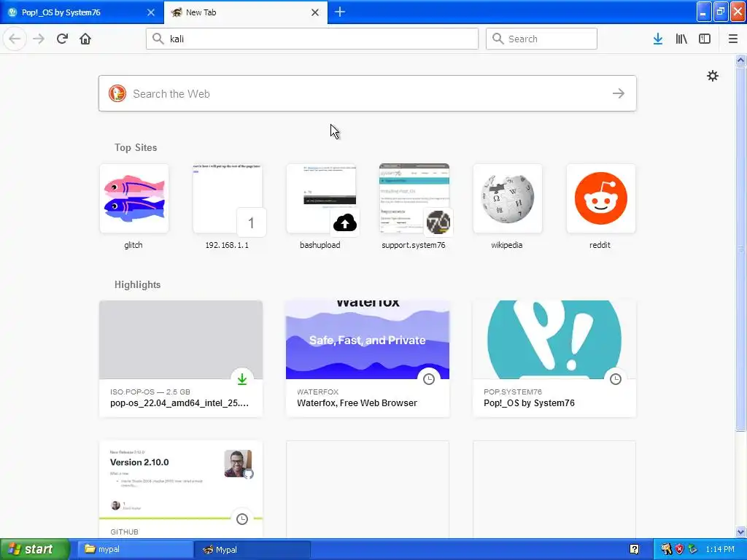The width and height of the screenshot is (747, 560).
Task: Open the home page button
Action: click(x=85, y=39)
